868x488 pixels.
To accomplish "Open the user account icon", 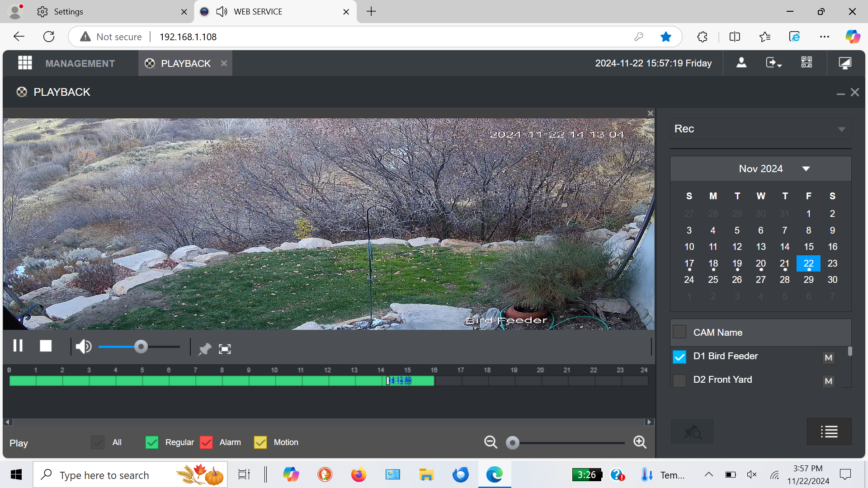I will [741, 63].
